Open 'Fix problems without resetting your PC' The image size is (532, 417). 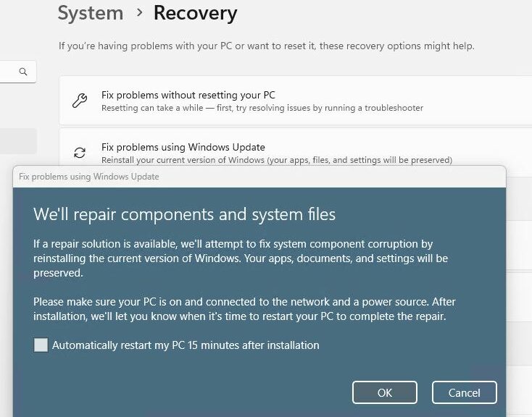coord(188,95)
